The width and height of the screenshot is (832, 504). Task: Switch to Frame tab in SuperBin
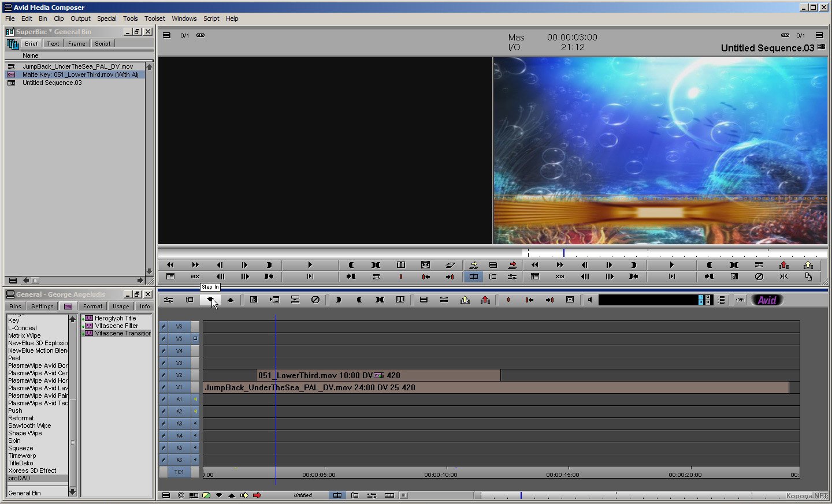tap(76, 43)
